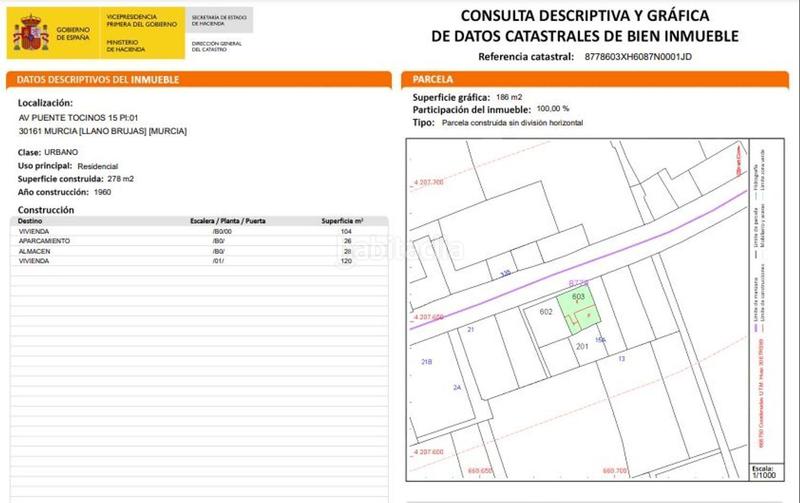Click coordinate label '668.650'
Image resolution: width=800 pixels, height=503 pixels.
tap(480, 470)
